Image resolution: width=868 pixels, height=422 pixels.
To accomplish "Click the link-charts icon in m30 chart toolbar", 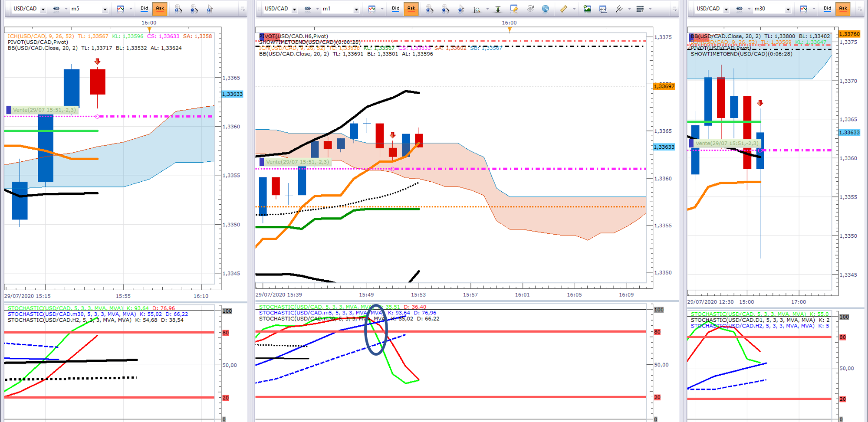I will coord(740,9).
